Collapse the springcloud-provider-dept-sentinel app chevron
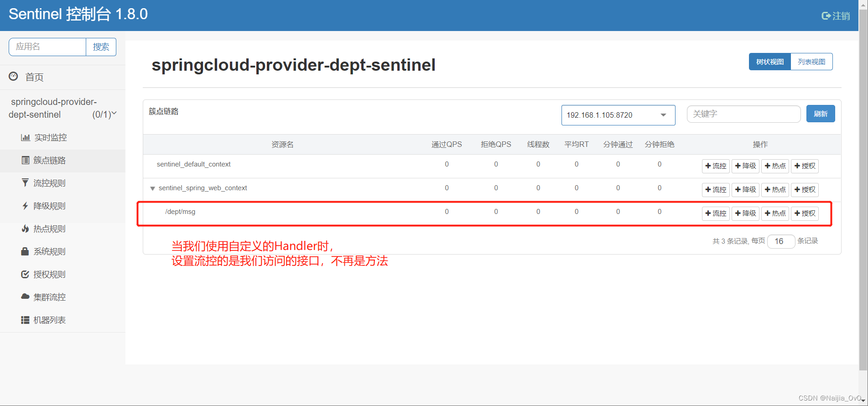Screen dimensions: 868x406 pyautogui.click(x=114, y=114)
